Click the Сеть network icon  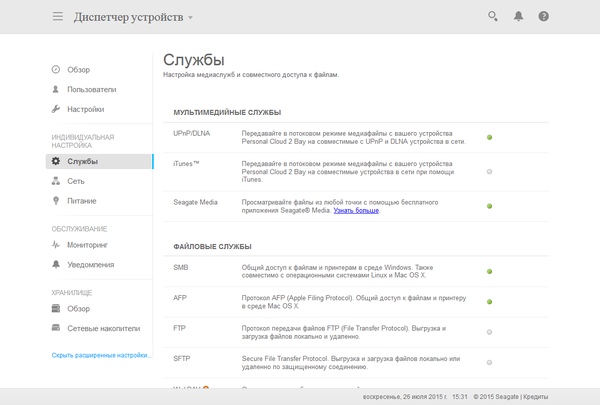(56, 181)
